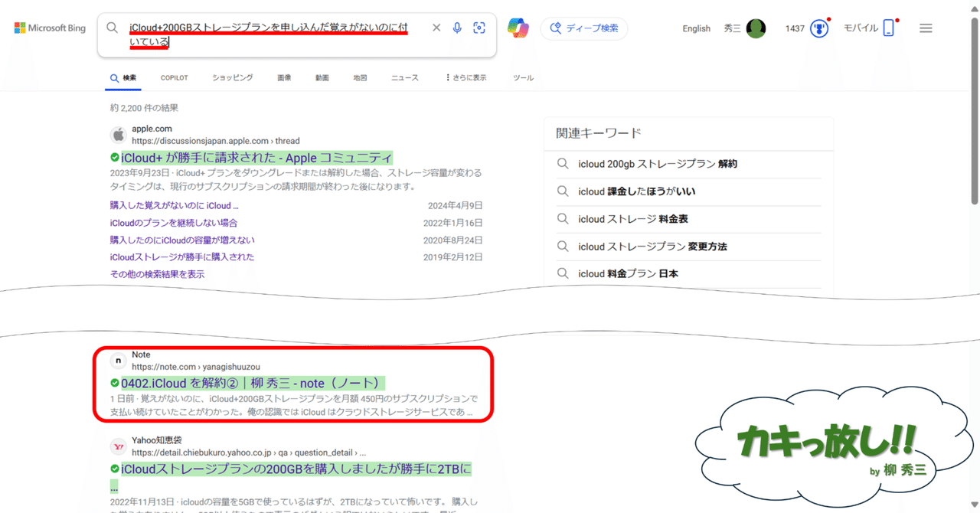Open the 地図 maps tab
This screenshot has height=513, width=980.
360,77
